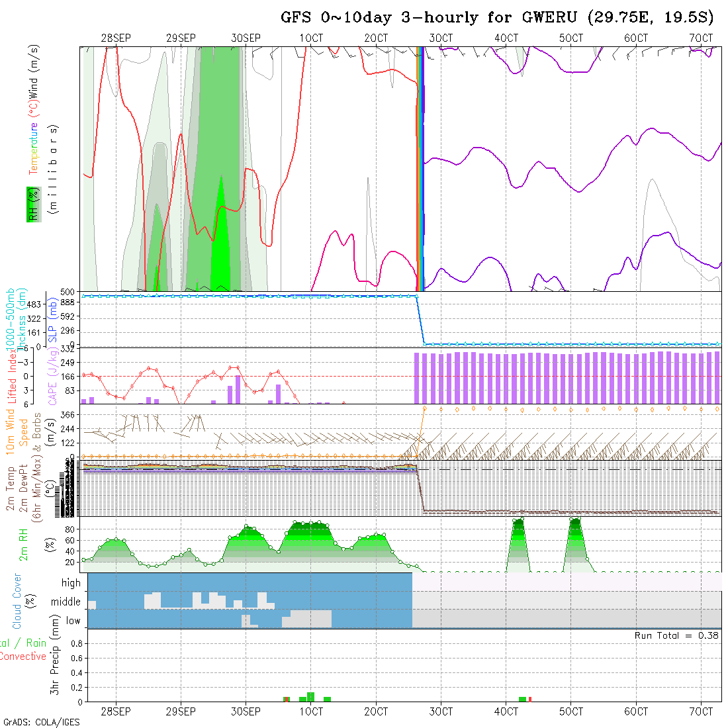Select the 1OCT label on bottom axis
The height and width of the screenshot is (728, 728).
pos(311,711)
